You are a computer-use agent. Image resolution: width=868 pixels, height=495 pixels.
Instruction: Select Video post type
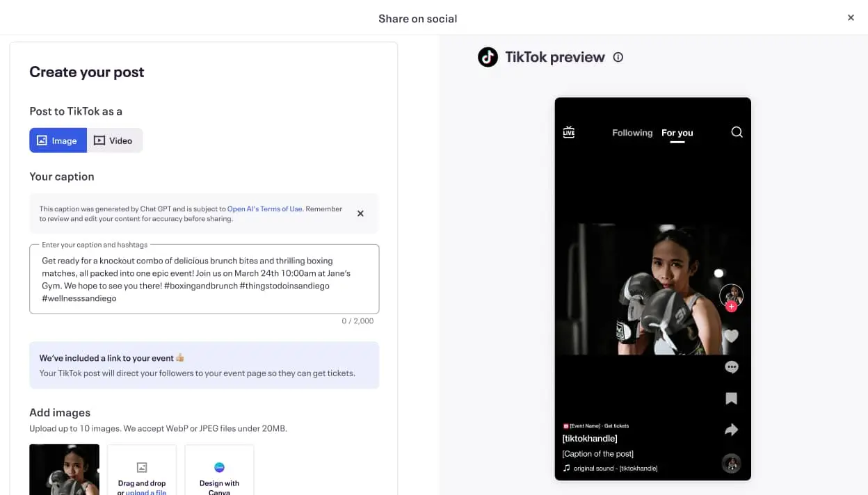pyautogui.click(x=114, y=140)
